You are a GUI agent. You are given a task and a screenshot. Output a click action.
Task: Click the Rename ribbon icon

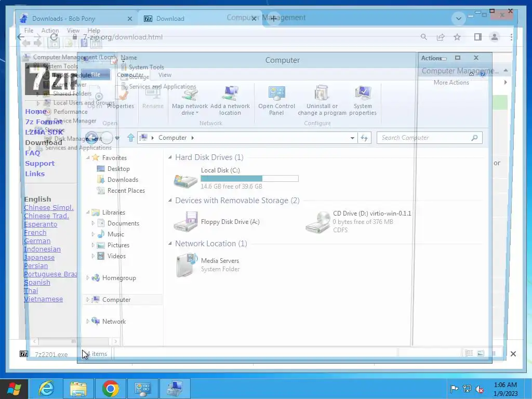click(153, 97)
